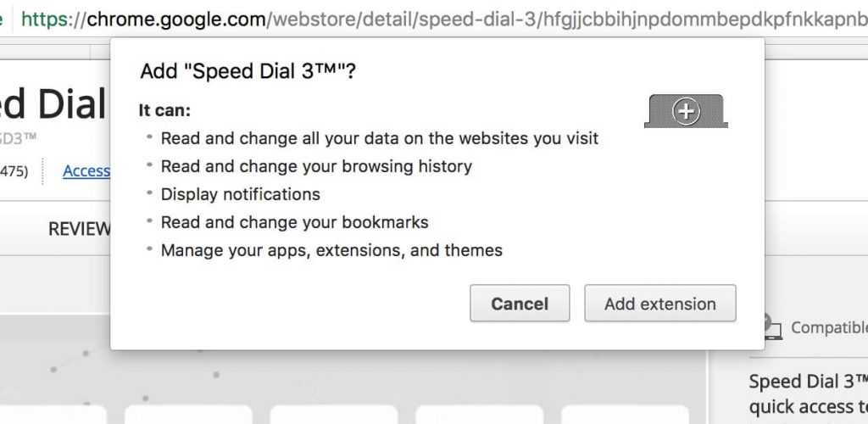Click the Cancel button in the dialog

[520, 304]
